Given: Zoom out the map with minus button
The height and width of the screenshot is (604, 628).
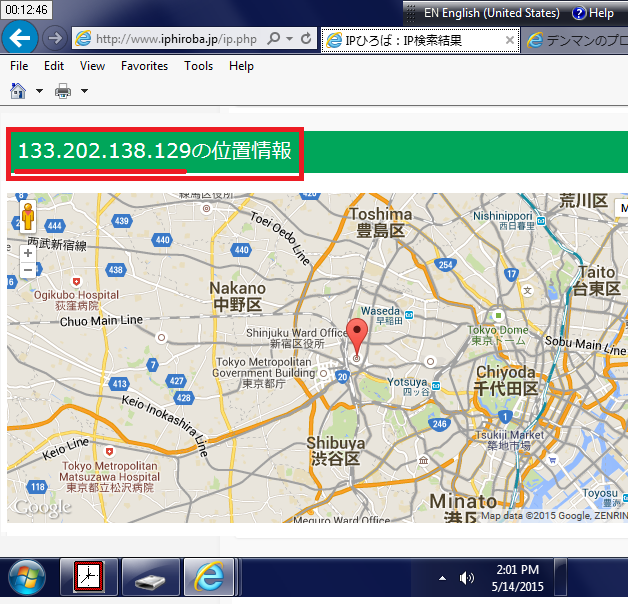Looking at the screenshot, I should [28, 270].
